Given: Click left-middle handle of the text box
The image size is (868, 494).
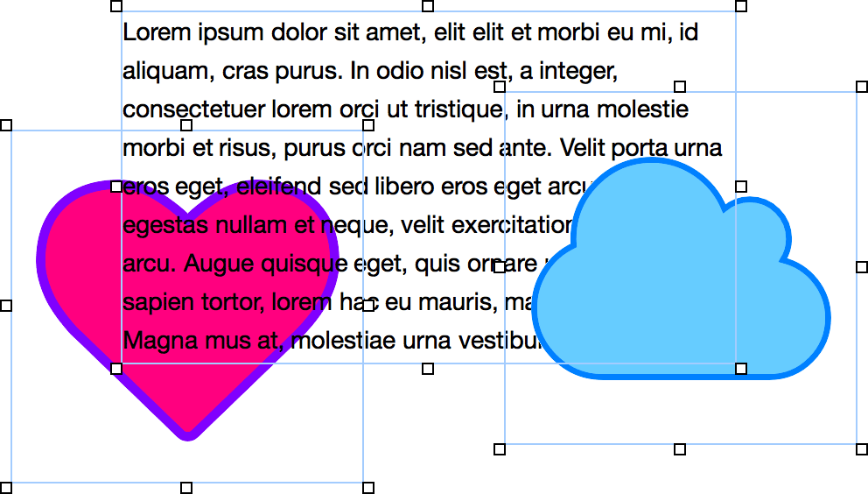Looking at the screenshot, I should point(116,187).
